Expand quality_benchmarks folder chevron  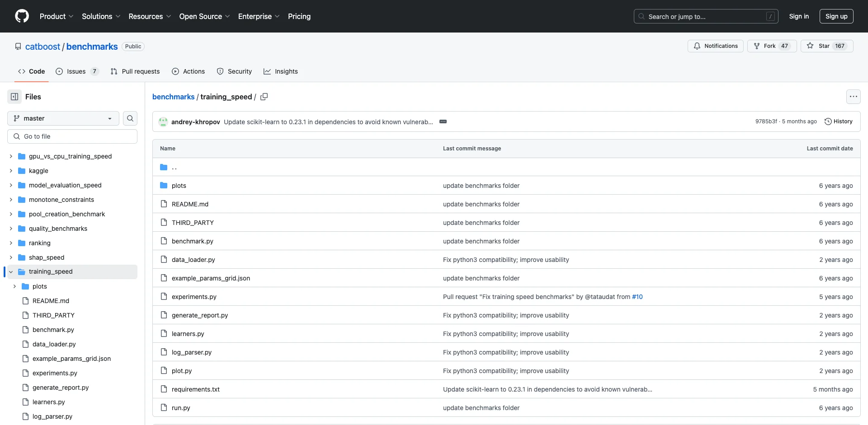point(11,229)
